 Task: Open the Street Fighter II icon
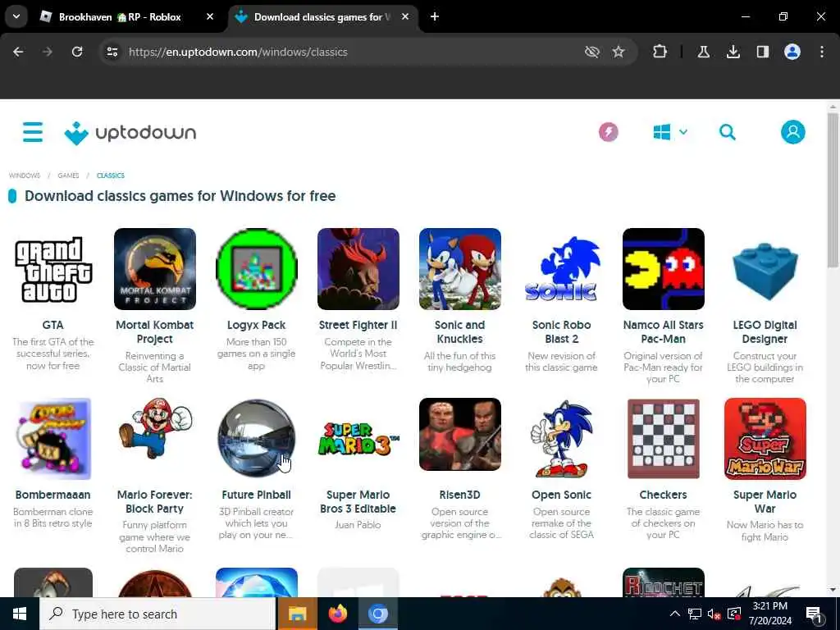[x=358, y=269]
